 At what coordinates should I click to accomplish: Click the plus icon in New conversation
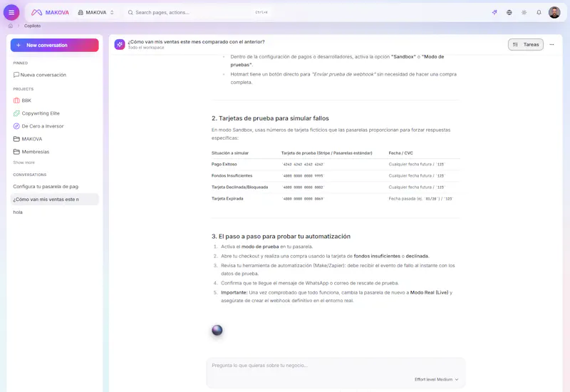click(x=19, y=45)
